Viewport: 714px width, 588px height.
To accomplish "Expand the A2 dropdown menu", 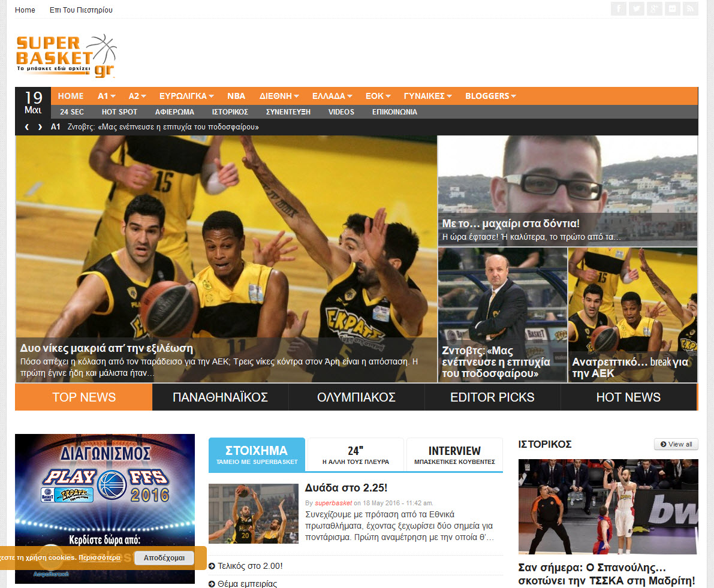I will (x=137, y=96).
